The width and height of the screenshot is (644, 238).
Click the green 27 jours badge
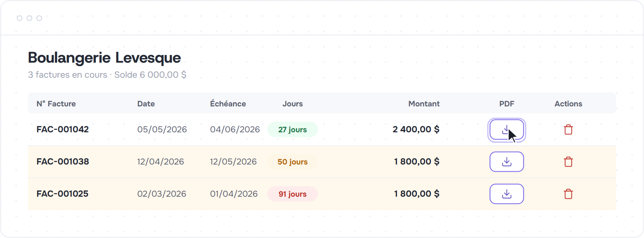[293, 129]
